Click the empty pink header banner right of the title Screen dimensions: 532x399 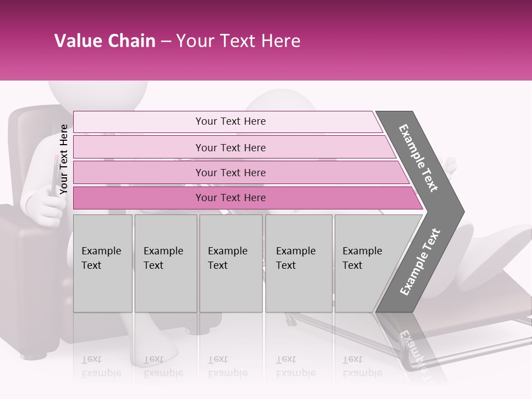(x=421, y=41)
